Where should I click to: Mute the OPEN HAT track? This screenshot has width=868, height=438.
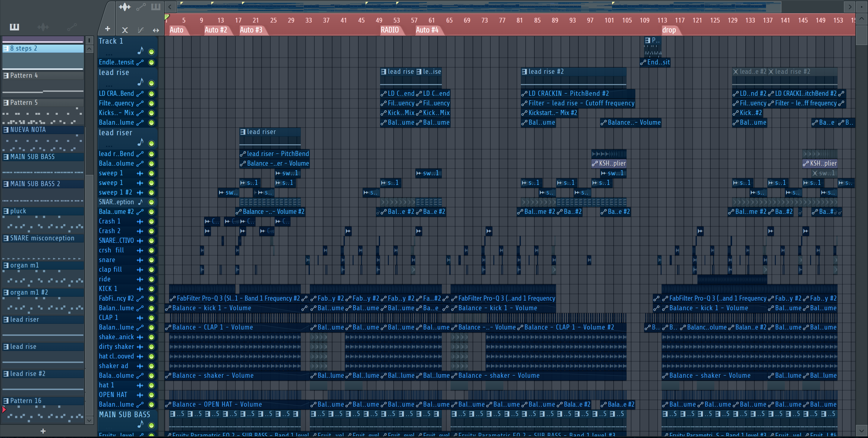(x=152, y=395)
